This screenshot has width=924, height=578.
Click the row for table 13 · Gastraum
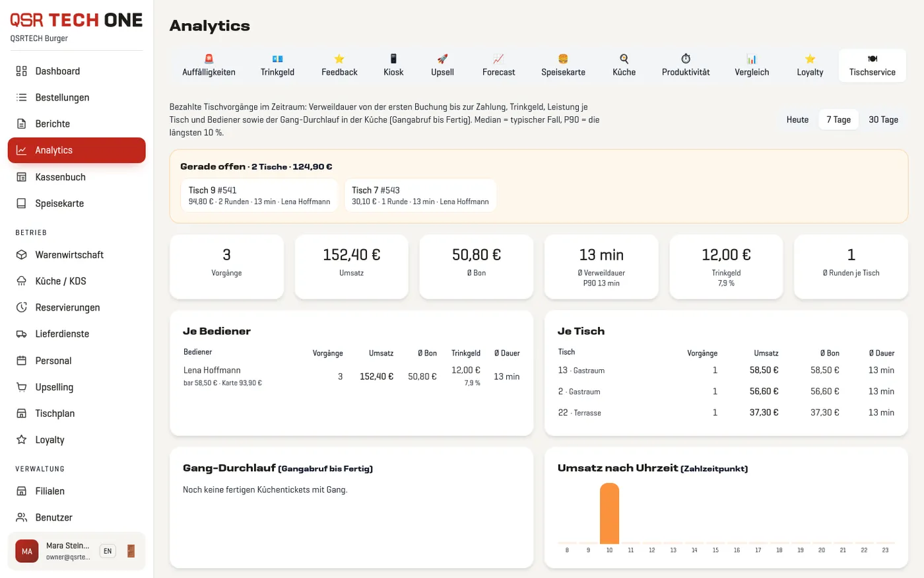coord(726,371)
